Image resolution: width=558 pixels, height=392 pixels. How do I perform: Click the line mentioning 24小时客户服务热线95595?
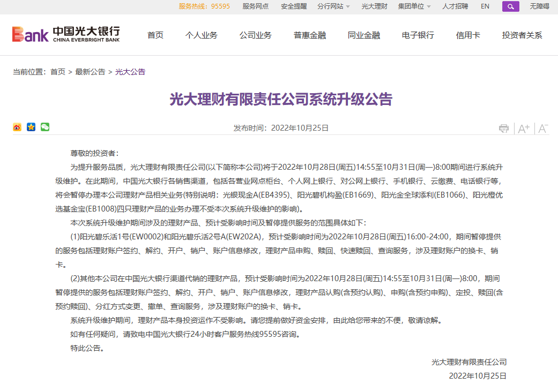click(x=185, y=334)
